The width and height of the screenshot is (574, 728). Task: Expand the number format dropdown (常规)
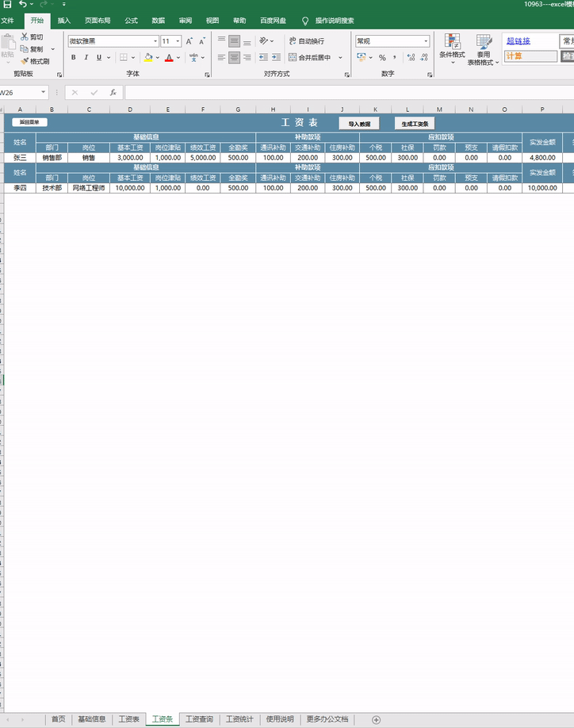[426, 41]
